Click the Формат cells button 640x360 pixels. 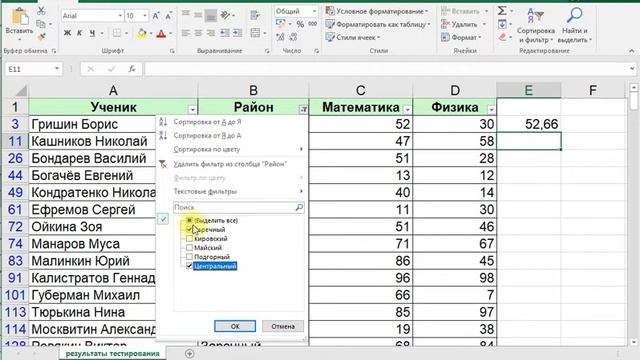pos(462,38)
